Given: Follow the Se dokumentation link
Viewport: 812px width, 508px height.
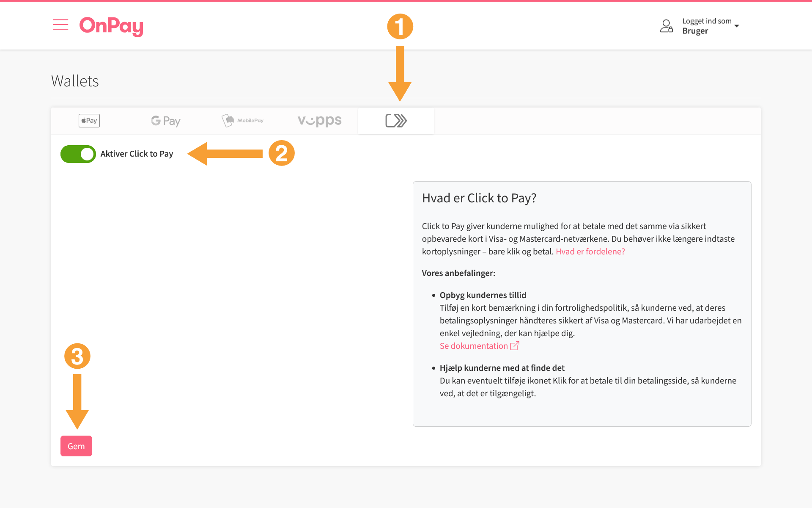Looking at the screenshot, I should click(x=473, y=346).
